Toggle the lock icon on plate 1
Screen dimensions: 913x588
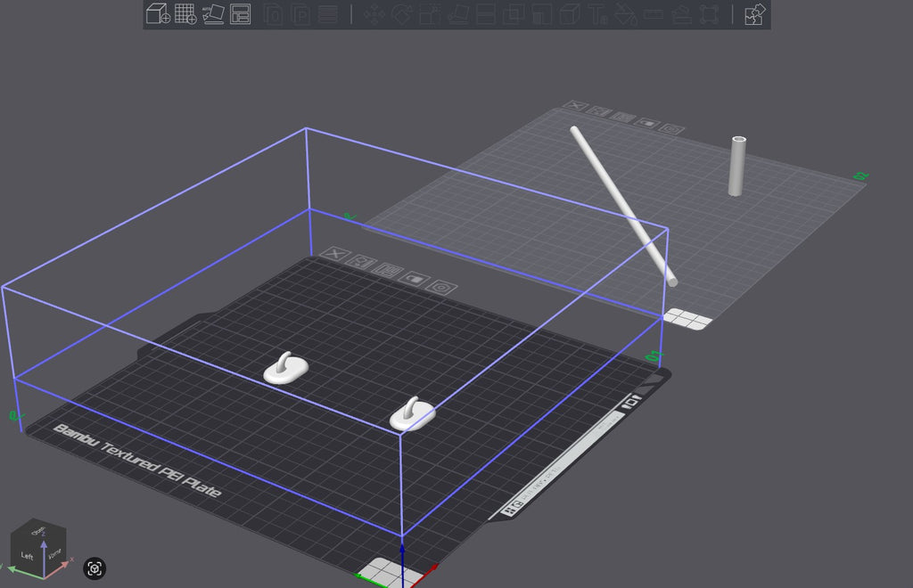pyautogui.click(x=415, y=279)
